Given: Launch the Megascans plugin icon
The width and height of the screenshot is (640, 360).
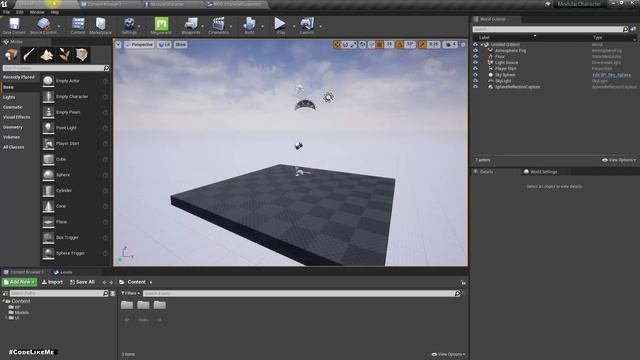Looking at the screenshot, I should (x=161, y=25).
